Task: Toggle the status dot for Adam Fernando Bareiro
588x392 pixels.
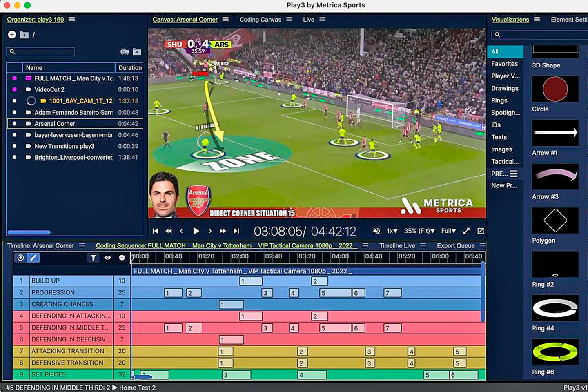Action: 15,112
